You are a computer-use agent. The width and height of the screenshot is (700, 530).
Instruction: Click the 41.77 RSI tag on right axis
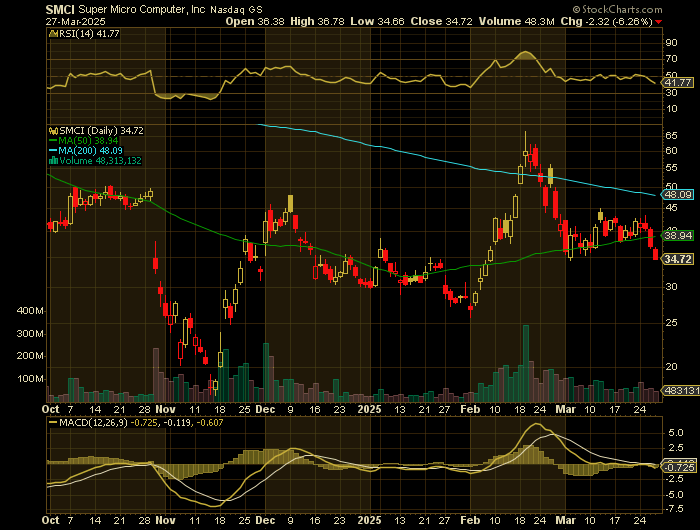(678, 83)
